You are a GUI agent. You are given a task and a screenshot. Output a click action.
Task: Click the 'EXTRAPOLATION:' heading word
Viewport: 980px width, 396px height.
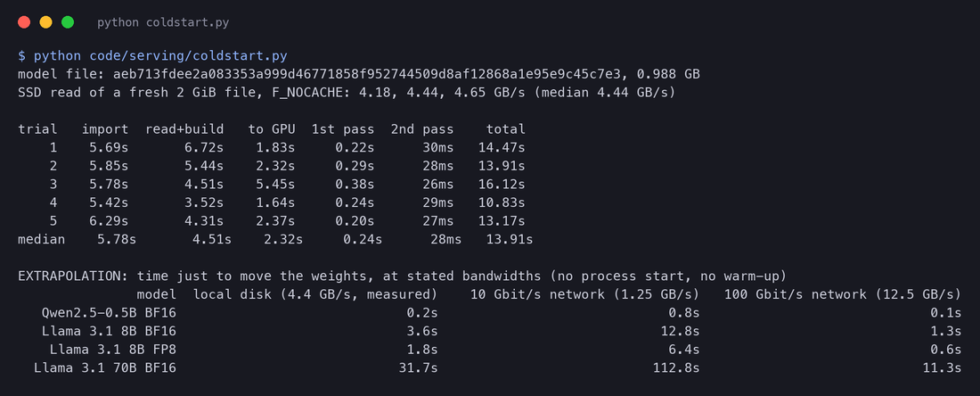click(73, 276)
